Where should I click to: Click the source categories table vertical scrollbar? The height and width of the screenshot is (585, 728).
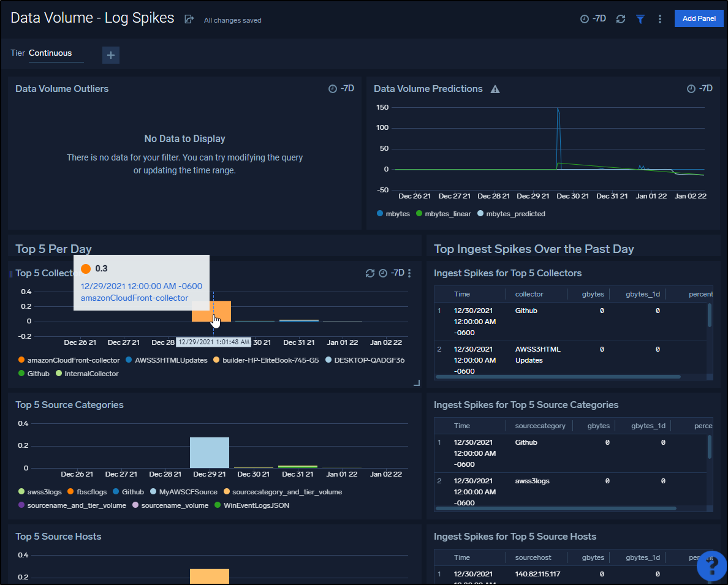(x=710, y=447)
